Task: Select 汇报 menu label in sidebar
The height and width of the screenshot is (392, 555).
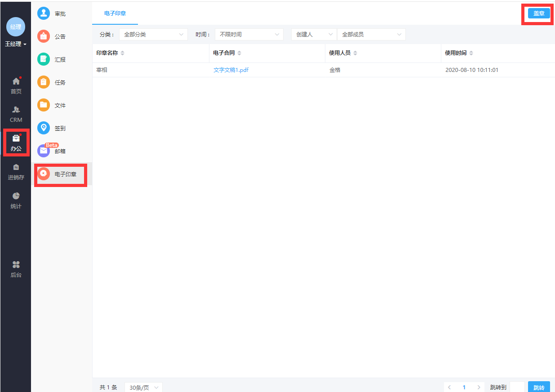Action: 60,60
